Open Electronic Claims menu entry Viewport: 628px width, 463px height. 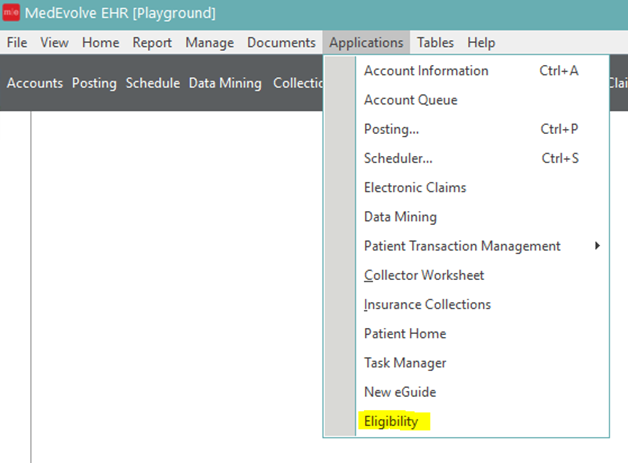coord(482,188)
